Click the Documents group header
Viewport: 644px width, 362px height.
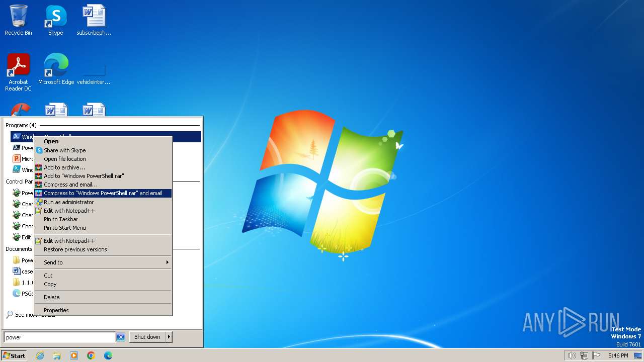point(19,249)
